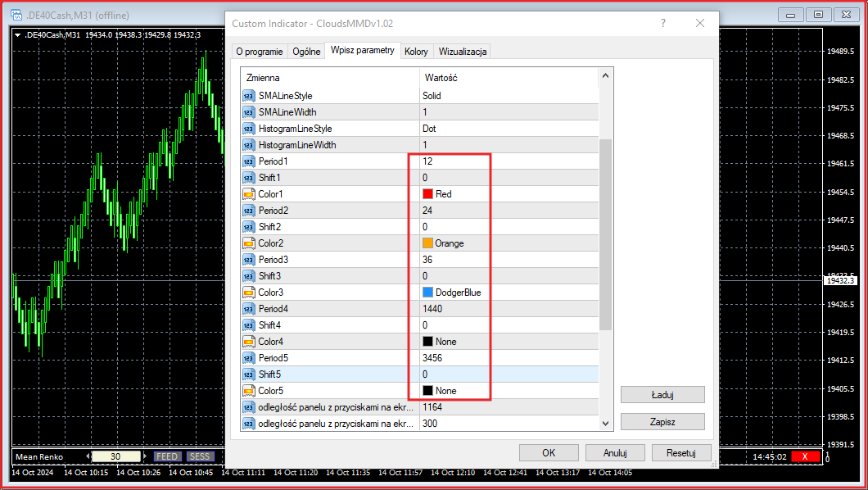The width and height of the screenshot is (868, 490).
Task: Open the SMALineStyle value Solid dropdown
Action: point(508,96)
